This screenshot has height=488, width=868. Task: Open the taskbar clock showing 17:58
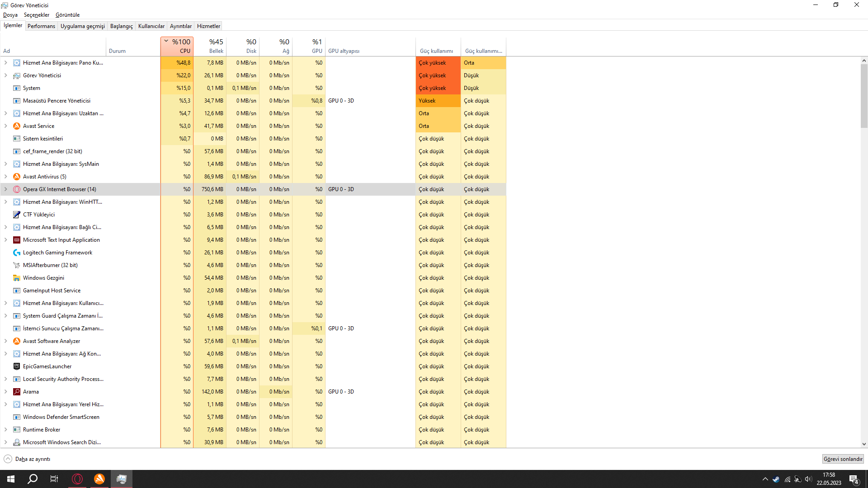pyautogui.click(x=829, y=479)
